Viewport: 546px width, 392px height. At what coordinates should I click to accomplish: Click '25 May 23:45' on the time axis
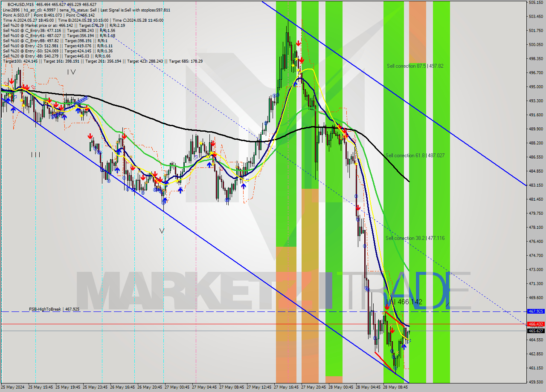95,387
